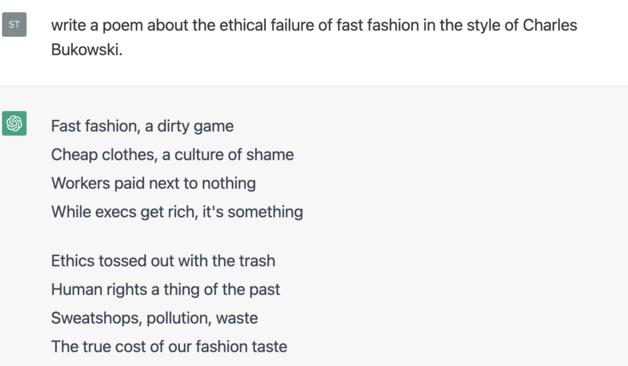Click the blank gap between the two stanzas
628x366 pixels.
pyautogui.click(x=176, y=236)
